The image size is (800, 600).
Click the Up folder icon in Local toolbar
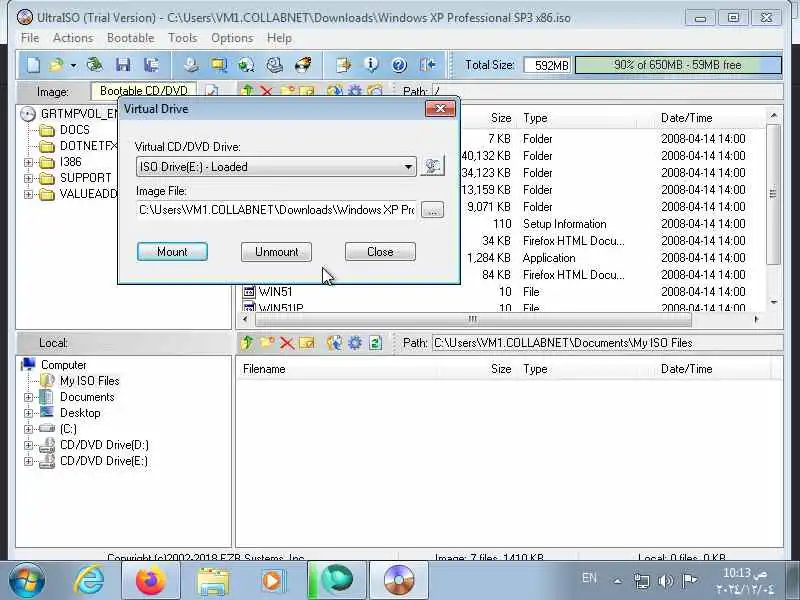(x=247, y=343)
